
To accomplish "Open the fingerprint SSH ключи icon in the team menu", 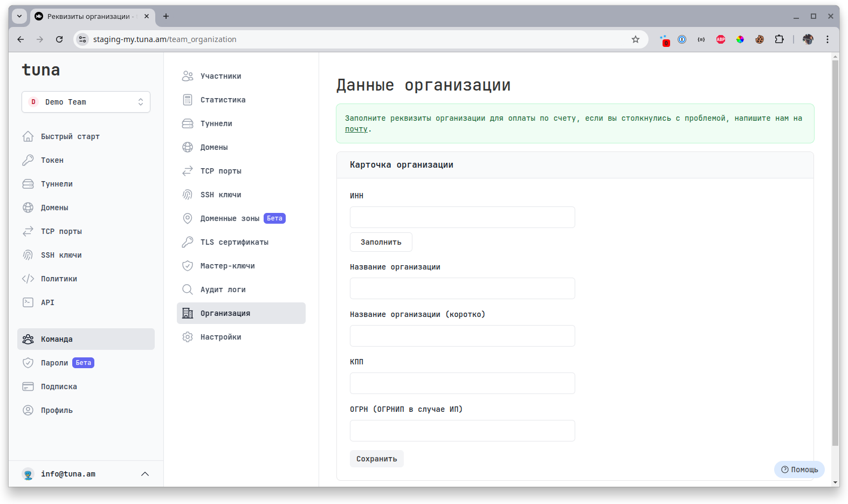I will click(x=188, y=195).
